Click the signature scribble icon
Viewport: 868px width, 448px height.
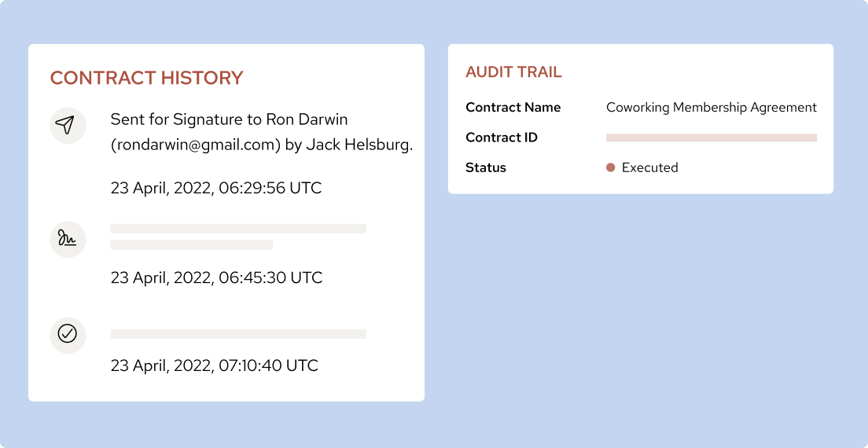pos(68,239)
